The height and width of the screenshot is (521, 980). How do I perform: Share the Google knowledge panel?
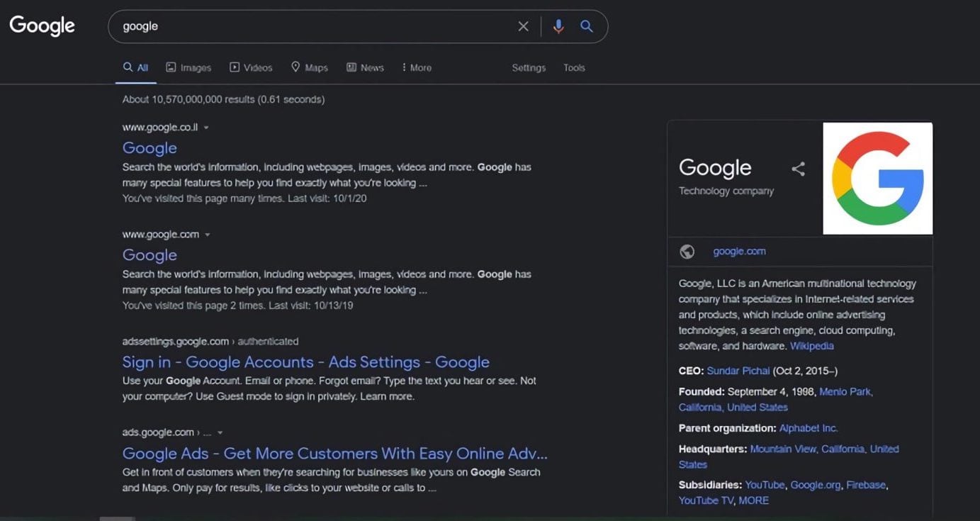pos(798,169)
